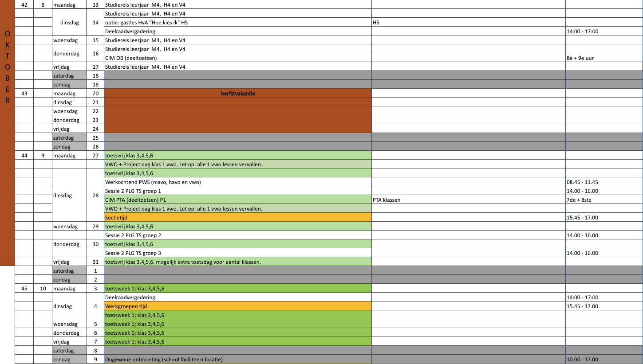Select the orange "Werkgroepen tijd" cell

[x=238, y=306]
